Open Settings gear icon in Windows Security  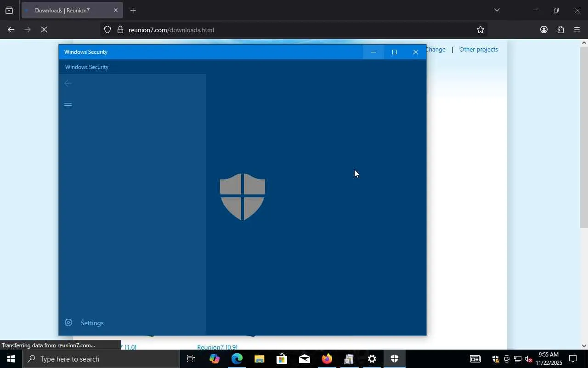(x=68, y=322)
